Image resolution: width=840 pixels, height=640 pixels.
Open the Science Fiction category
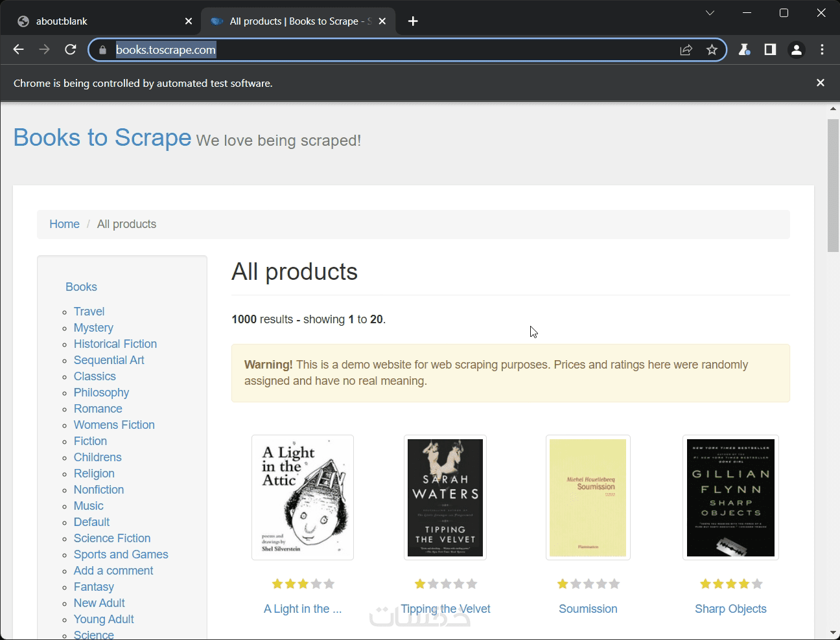point(112,538)
